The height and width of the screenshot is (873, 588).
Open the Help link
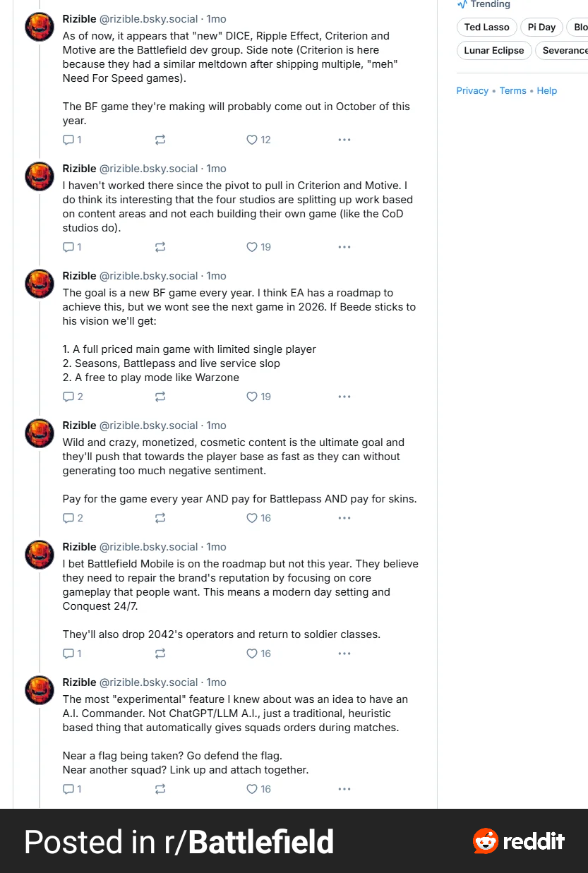[x=547, y=90]
